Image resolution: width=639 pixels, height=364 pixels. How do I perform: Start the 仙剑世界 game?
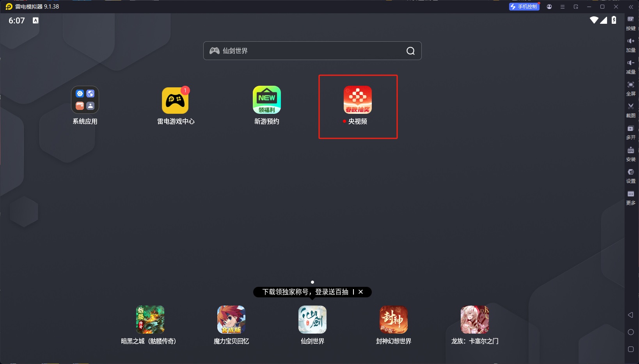pyautogui.click(x=312, y=320)
